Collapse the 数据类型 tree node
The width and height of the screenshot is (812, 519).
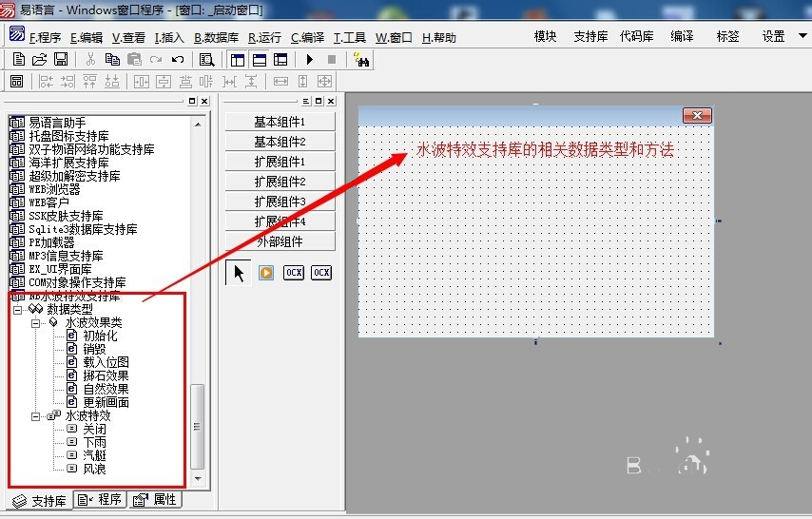click(17, 309)
